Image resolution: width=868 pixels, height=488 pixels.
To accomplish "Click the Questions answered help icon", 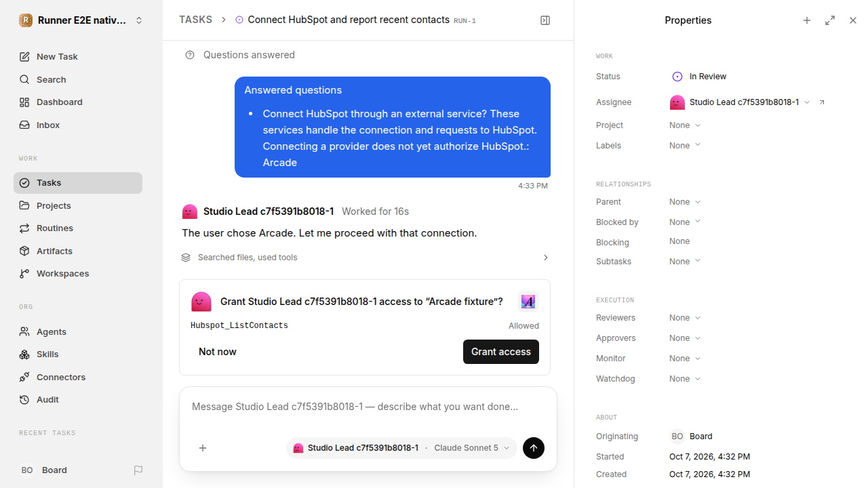I will tap(190, 55).
